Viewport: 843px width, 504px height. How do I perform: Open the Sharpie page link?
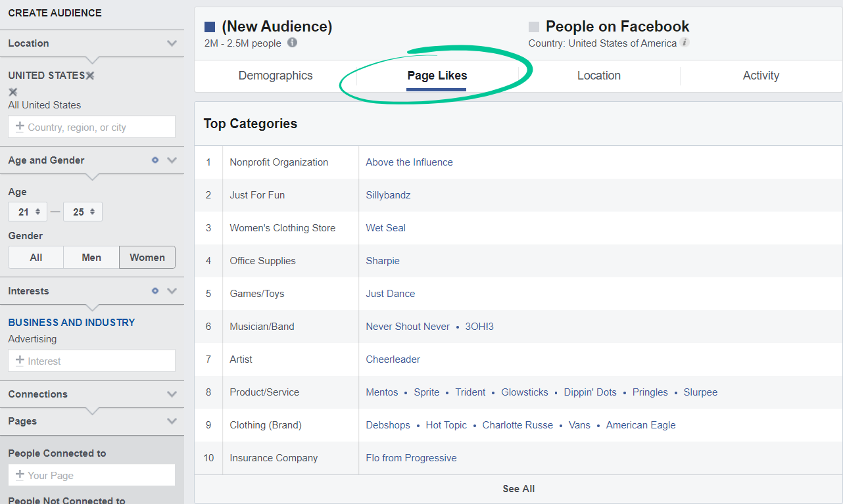[x=383, y=261]
